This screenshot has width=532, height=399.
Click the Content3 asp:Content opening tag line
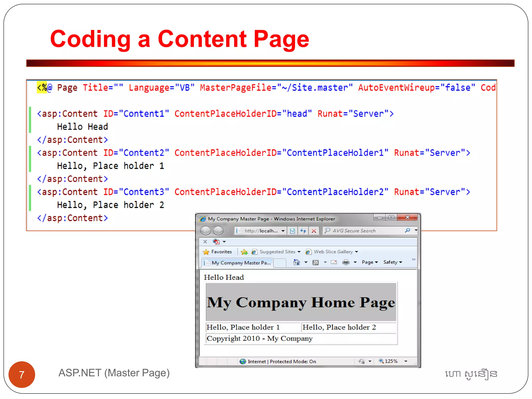(254, 192)
